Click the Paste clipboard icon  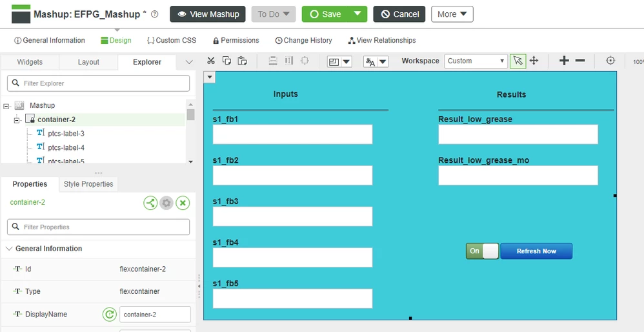[243, 61]
